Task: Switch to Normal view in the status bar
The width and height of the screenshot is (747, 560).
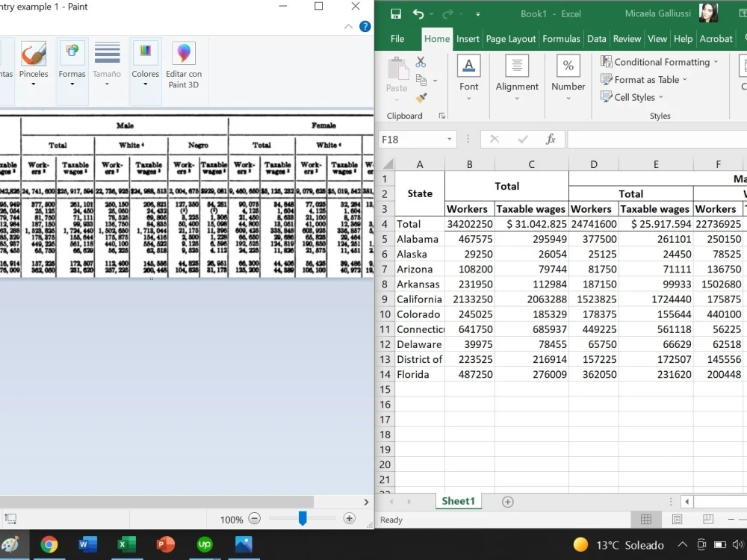Action: coord(646,519)
